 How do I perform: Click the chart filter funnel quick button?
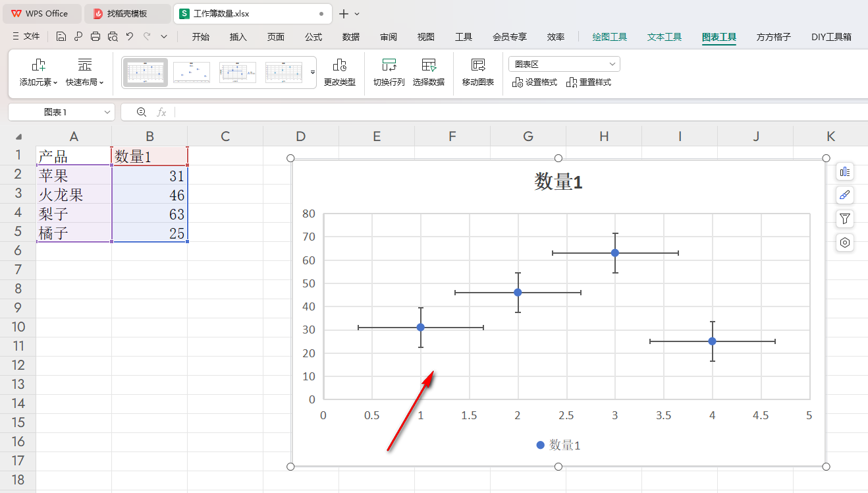[845, 219]
